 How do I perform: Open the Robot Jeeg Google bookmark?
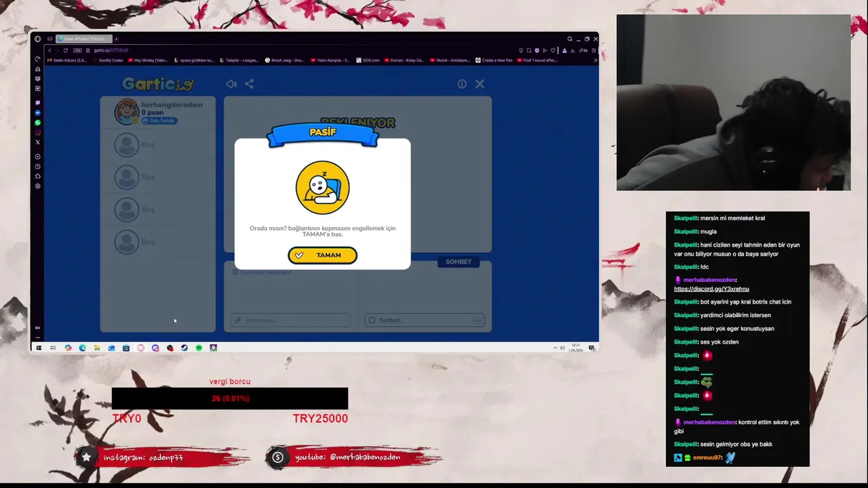[285, 60]
